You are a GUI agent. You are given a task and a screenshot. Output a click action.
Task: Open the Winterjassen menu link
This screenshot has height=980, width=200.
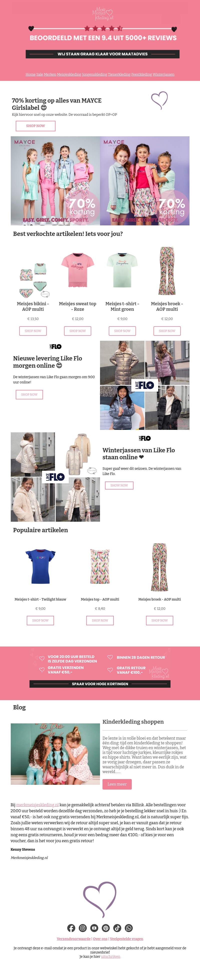coord(163,75)
